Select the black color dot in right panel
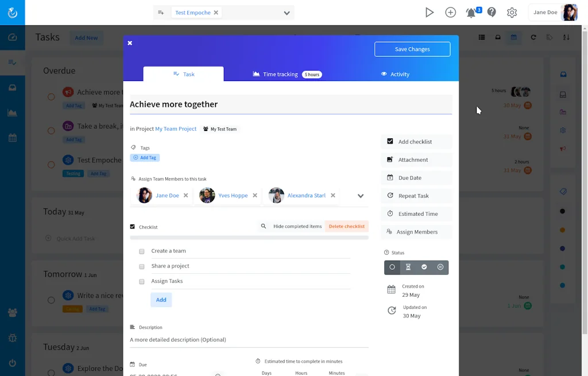Viewport: 588px width, 376px height. [x=563, y=211]
